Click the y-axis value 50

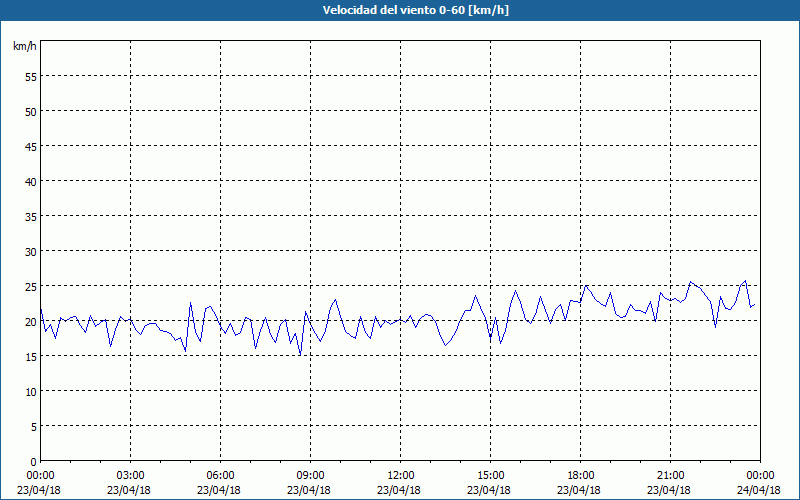point(31,112)
